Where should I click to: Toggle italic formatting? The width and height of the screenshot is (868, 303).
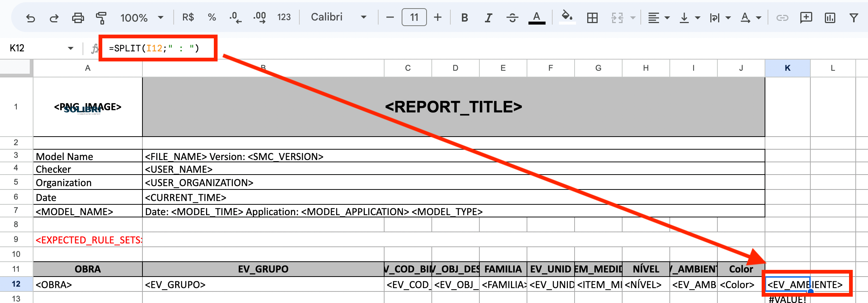coord(488,17)
